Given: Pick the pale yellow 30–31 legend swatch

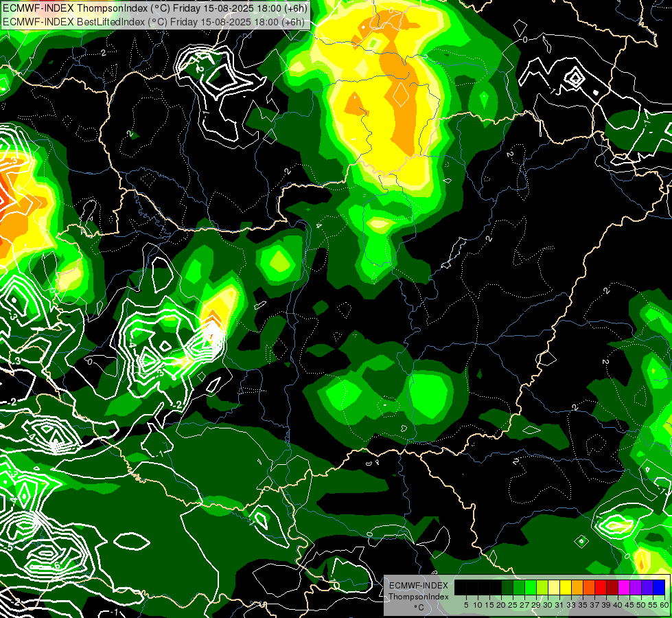Looking at the screenshot, I should tap(554, 587).
